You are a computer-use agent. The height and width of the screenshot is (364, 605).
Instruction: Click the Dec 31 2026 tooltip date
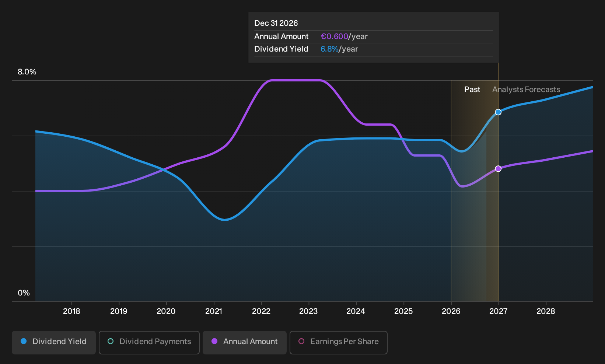276,23
